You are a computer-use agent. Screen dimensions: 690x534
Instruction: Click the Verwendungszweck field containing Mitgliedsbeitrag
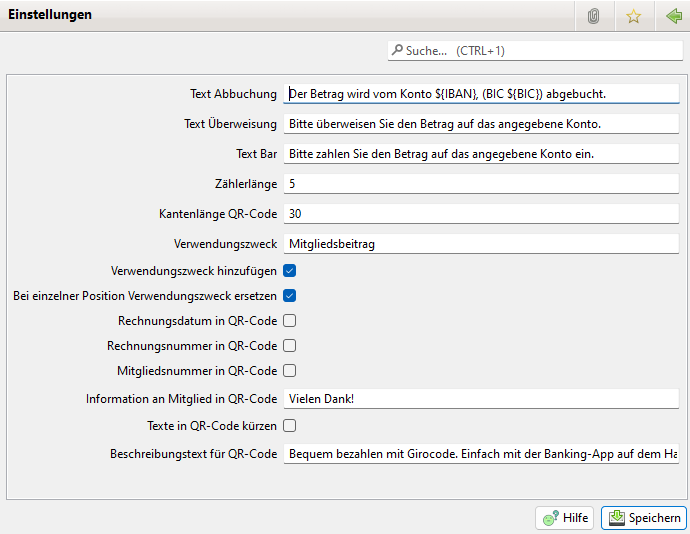480,244
